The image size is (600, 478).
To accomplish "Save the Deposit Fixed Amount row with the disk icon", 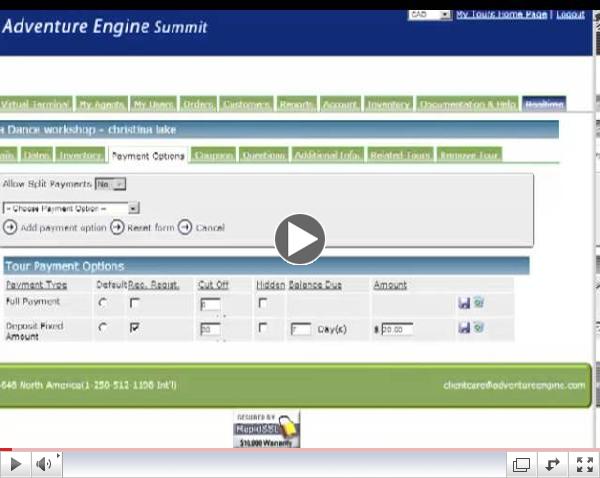I will pyautogui.click(x=464, y=328).
